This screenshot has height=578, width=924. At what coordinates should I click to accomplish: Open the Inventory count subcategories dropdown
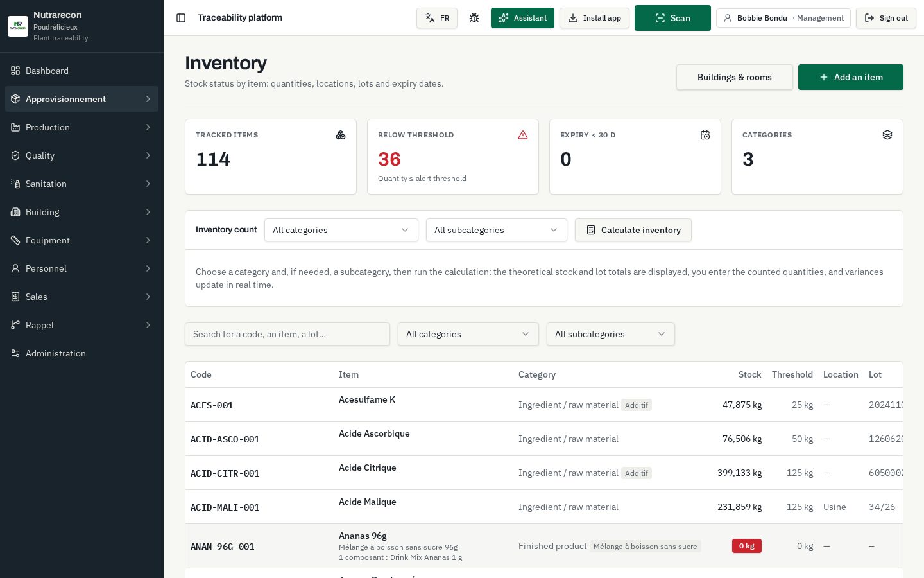pyautogui.click(x=497, y=230)
